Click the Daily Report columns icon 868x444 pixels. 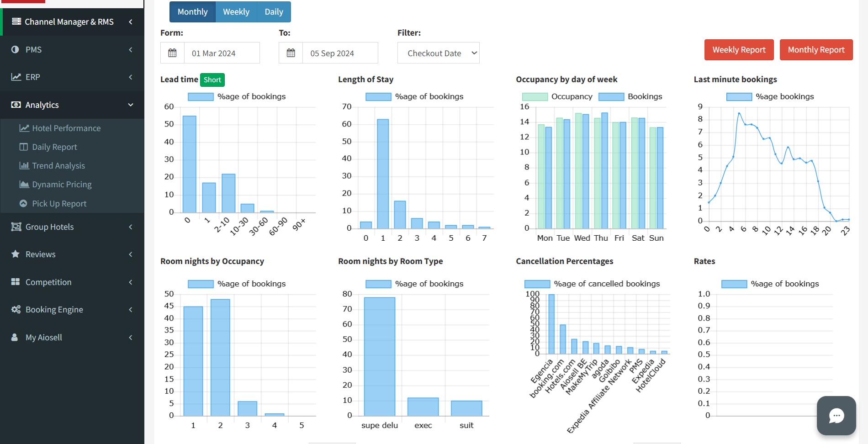[x=24, y=147]
